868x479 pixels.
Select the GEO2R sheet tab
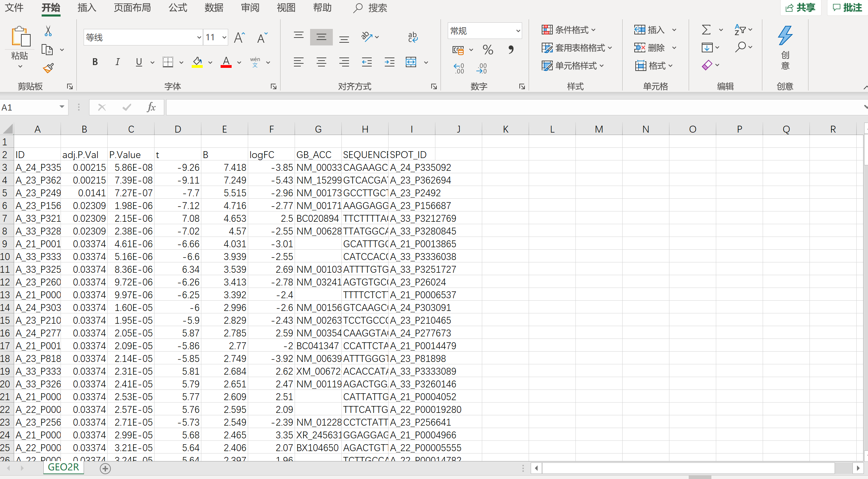coord(63,467)
